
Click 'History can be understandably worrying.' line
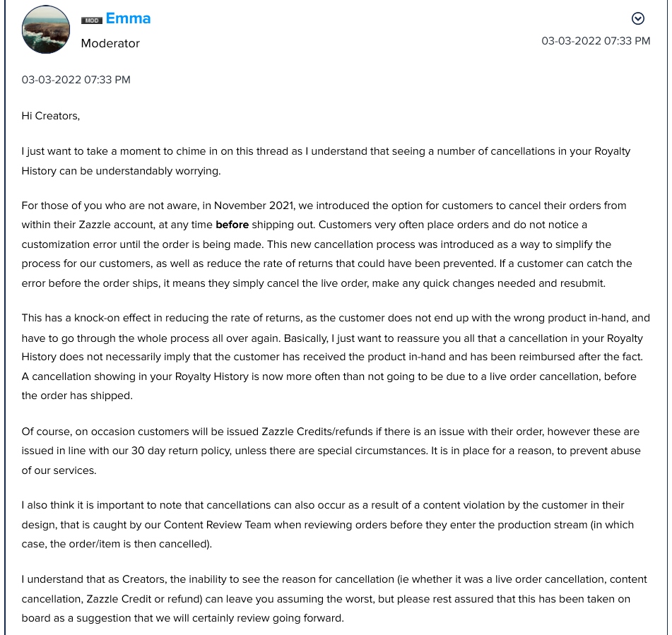(122, 171)
